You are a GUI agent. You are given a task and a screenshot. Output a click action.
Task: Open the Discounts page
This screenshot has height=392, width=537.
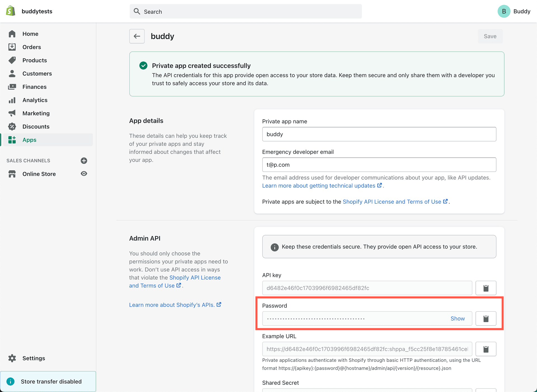point(36,127)
